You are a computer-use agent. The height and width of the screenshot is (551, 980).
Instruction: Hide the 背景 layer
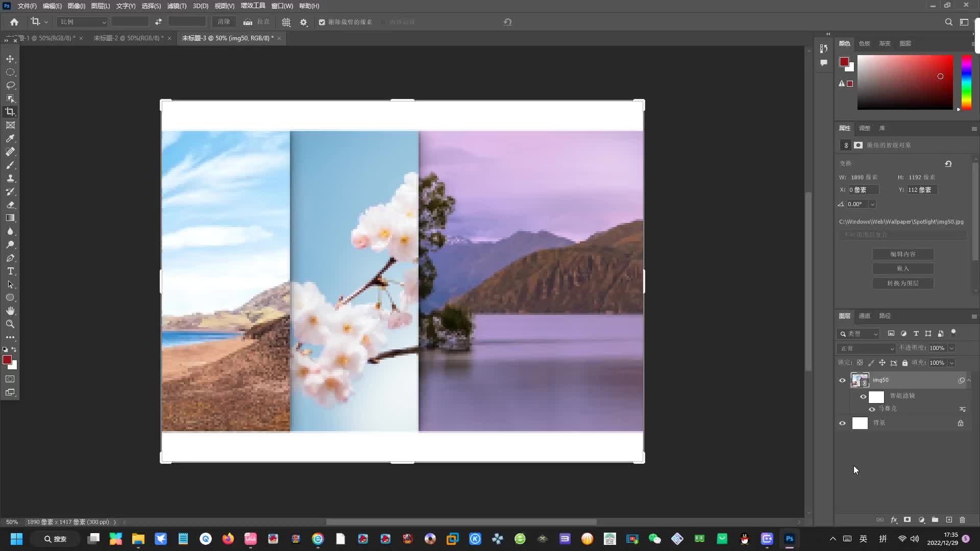pyautogui.click(x=842, y=423)
